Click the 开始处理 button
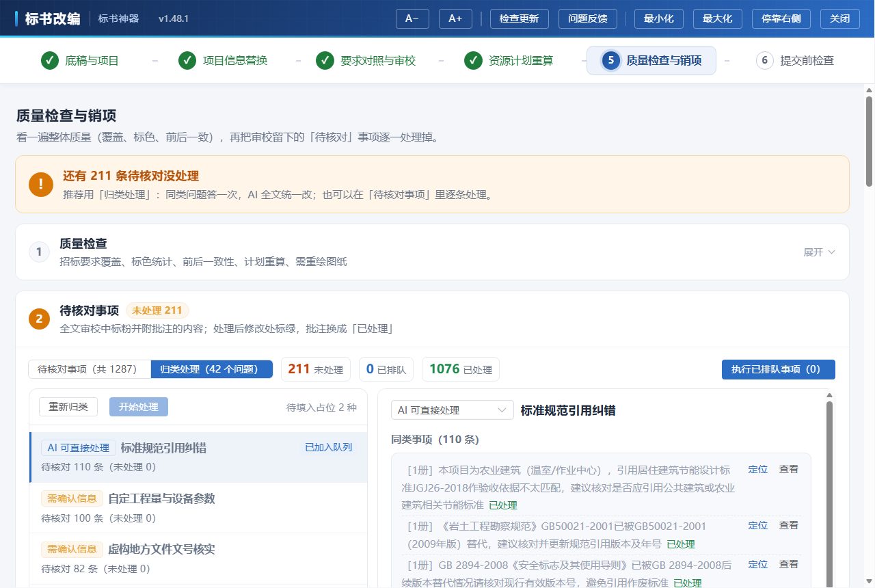The width and height of the screenshot is (875, 588). pos(139,407)
